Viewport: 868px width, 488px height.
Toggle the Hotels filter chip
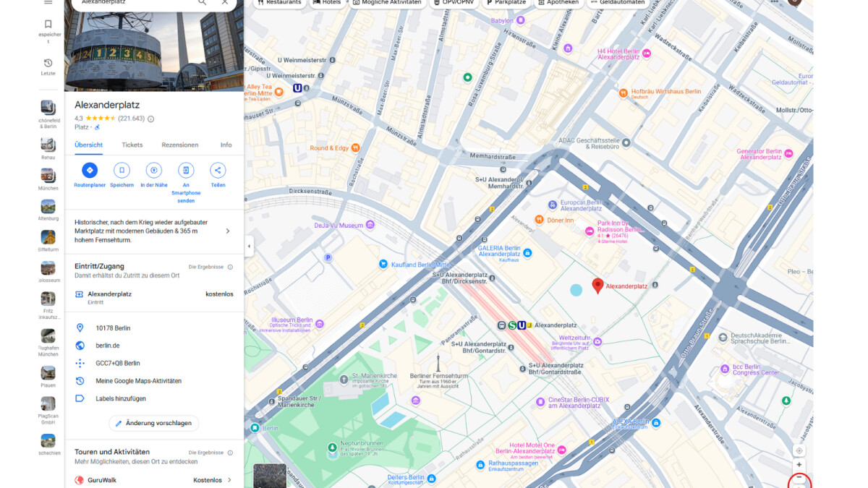328,2
